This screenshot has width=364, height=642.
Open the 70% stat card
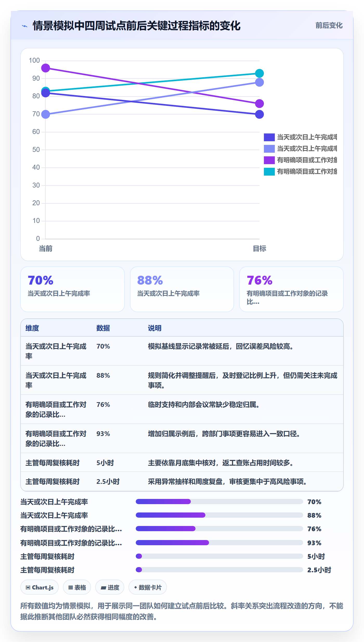pyautogui.click(x=73, y=289)
